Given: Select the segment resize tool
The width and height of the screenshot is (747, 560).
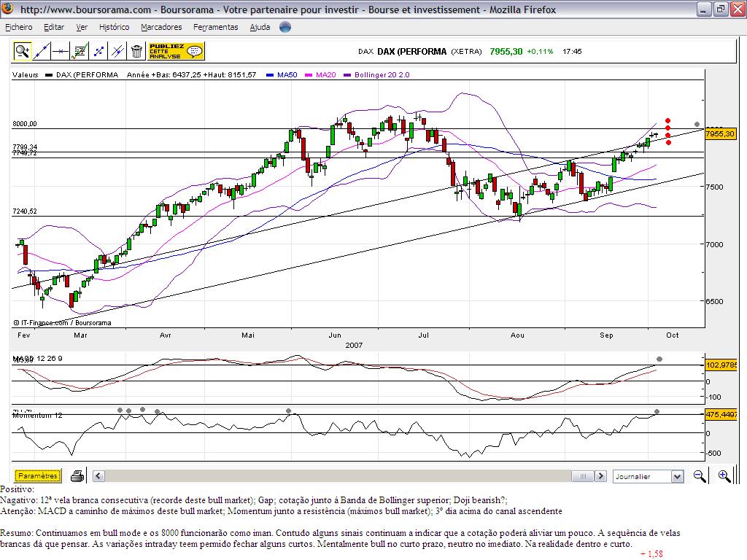Looking at the screenshot, I should pyautogui.click(x=98, y=51).
